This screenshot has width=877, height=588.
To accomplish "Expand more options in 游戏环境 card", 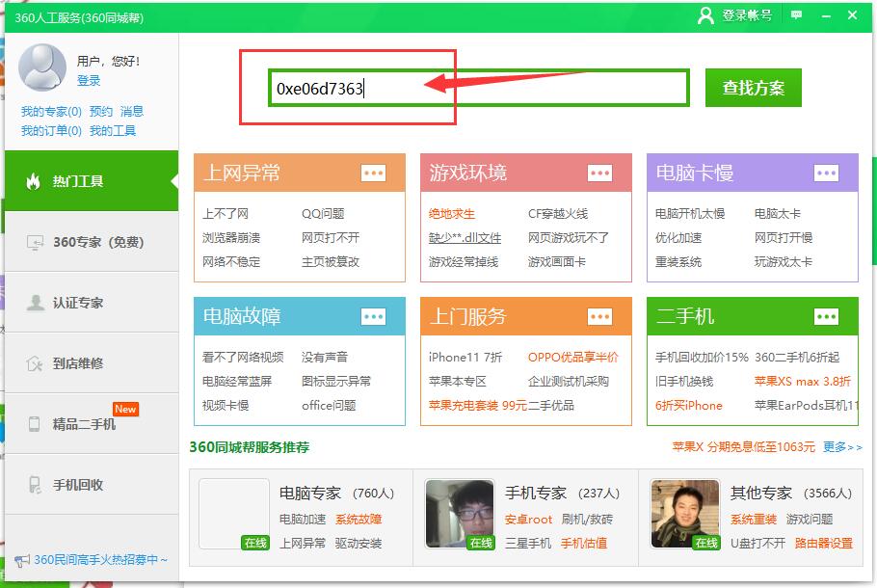I will click(599, 173).
